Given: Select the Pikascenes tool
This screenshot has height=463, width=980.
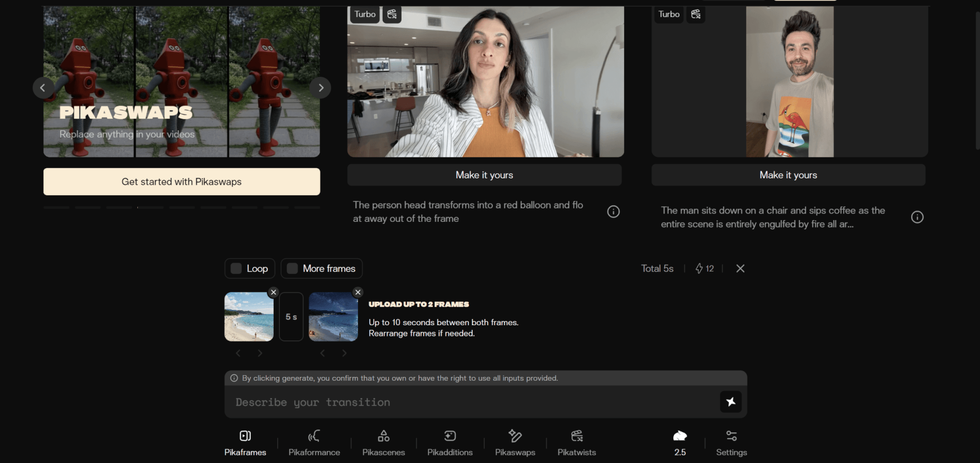Looking at the screenshot, I should pos(383,442).
